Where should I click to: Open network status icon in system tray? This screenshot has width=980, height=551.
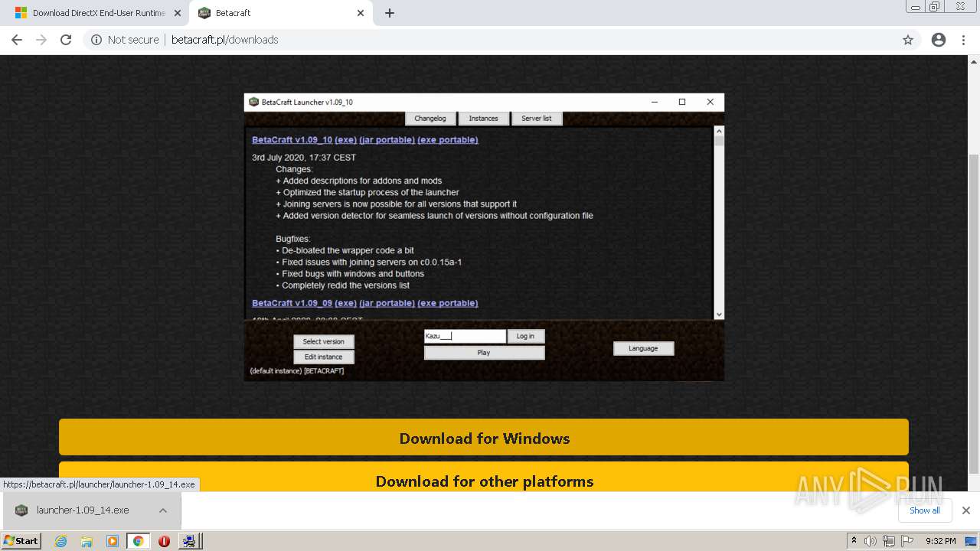click(x=889, y=540)
